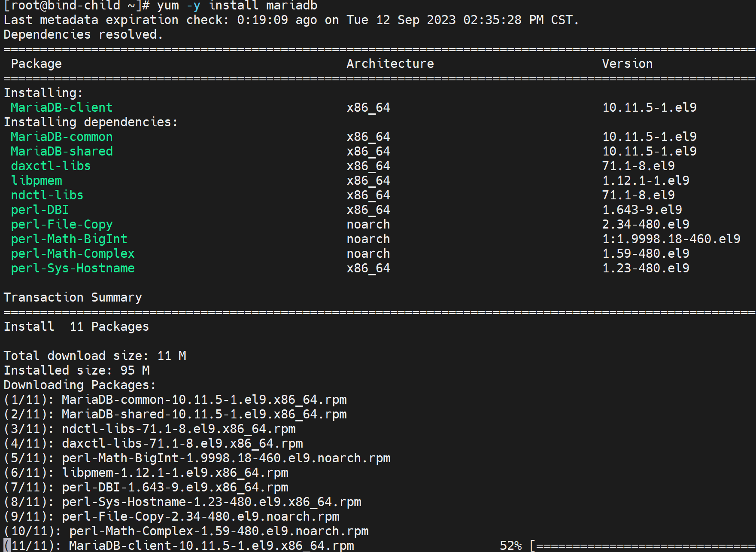The height and width of the screenshot is (552, 756).
Task: Click the Version column header
Action: click(x=627, y=64)
